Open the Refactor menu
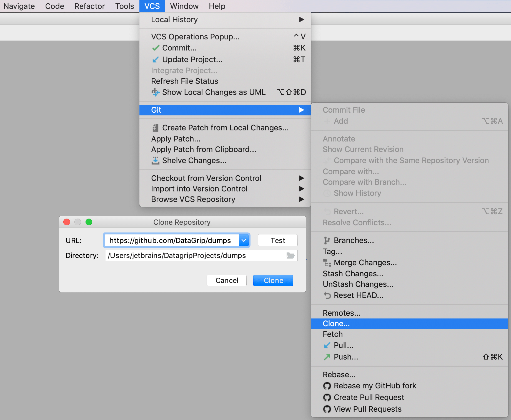 point(90,6)
